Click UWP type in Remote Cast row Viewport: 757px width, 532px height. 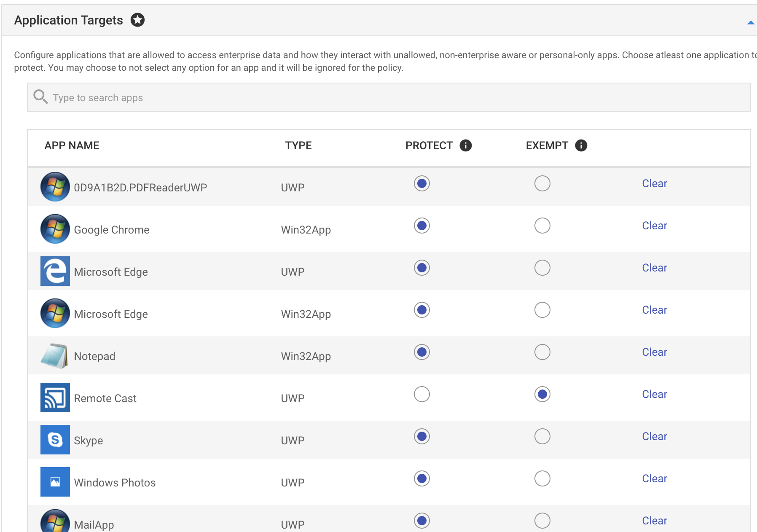pyautogui.click(x=293, y=398)
